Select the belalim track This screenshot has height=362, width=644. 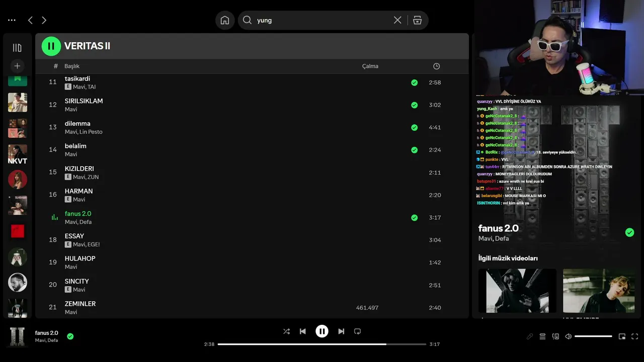click(252, 150)
